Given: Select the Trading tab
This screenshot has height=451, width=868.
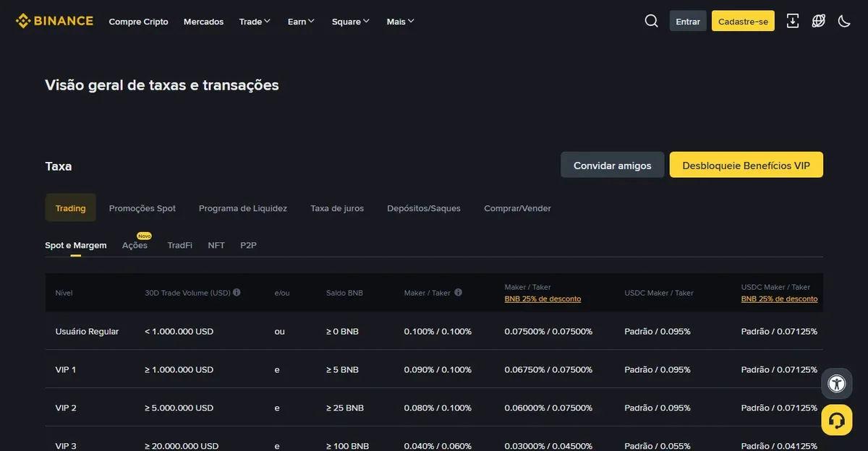Looking at the screenshot, I should click(70, 208).
